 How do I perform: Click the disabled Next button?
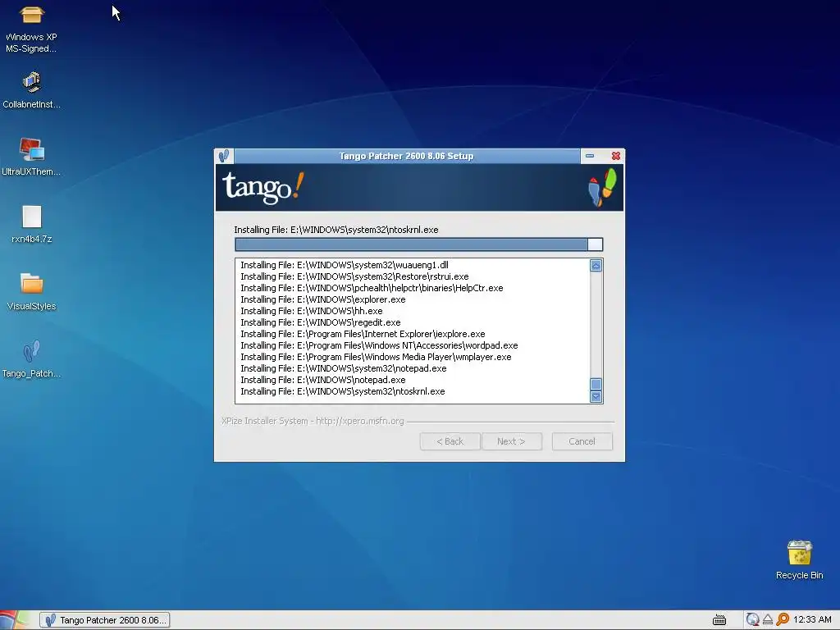[512, 441]
